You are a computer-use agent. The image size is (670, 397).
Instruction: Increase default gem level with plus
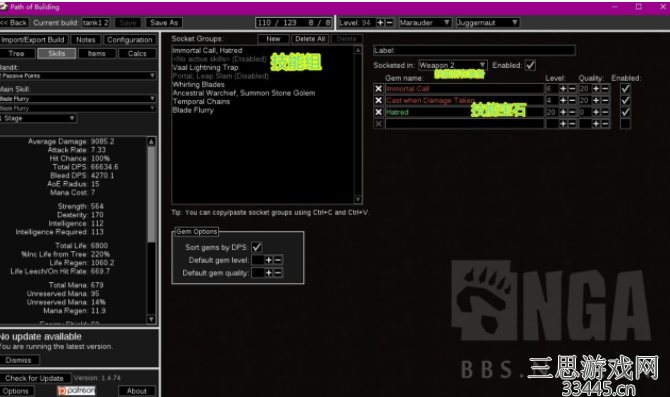pyautogui.click(x=268, y=260)
